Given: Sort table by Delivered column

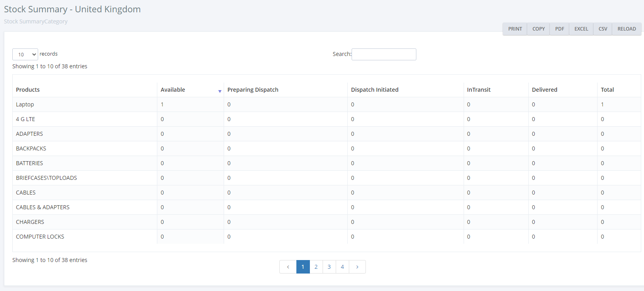Looking at the screenshot, I should (544, 90).
